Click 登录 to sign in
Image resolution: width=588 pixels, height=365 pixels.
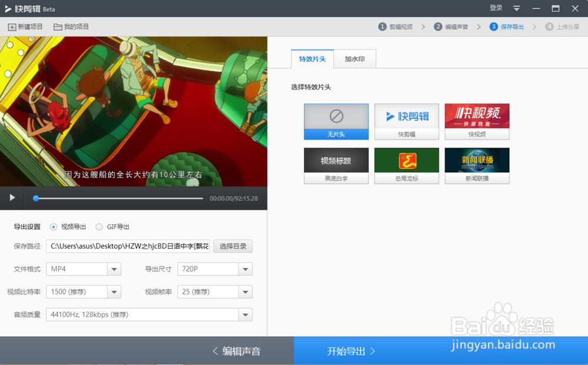[496, 8]
